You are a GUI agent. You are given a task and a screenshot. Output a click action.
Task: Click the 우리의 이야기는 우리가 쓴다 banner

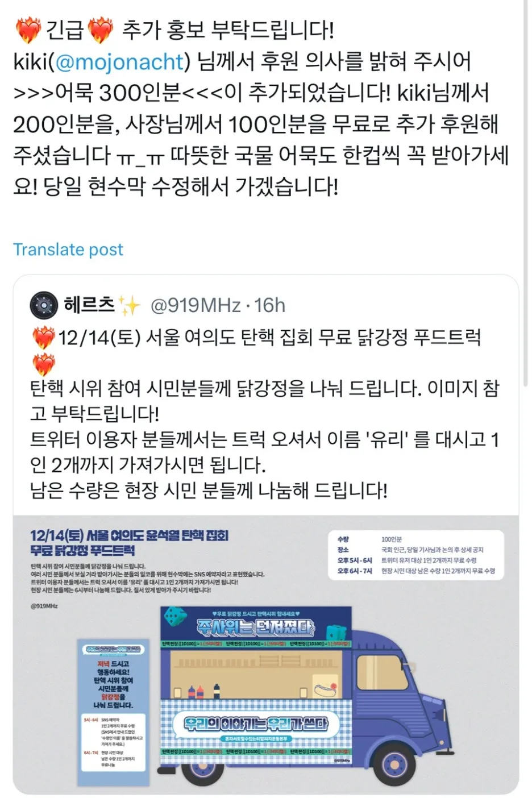(256, 724)
